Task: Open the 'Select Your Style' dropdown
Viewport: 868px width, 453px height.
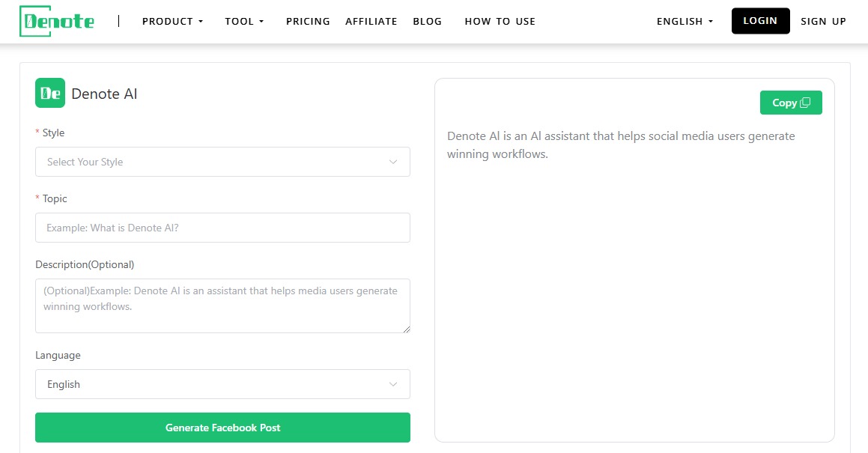Action: (x=222, y=162)
